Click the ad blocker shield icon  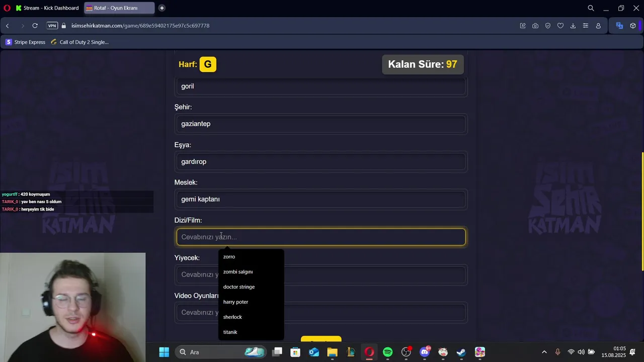(x=548, y=26)
